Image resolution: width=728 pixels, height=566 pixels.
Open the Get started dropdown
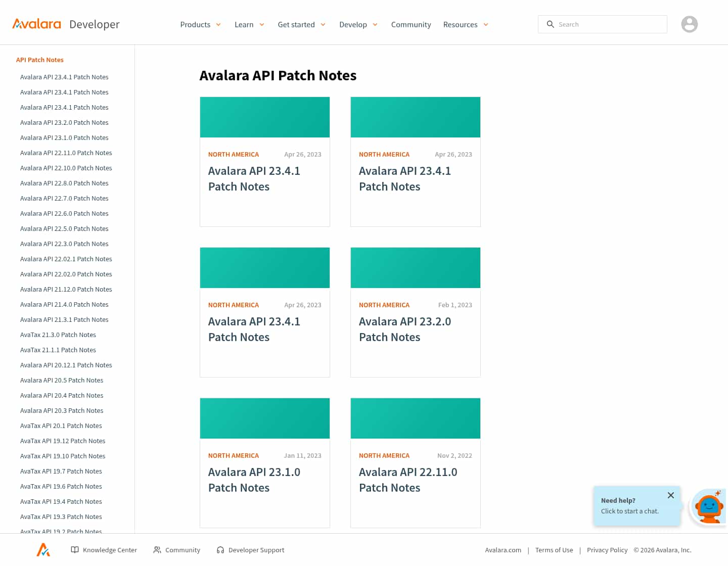pyautogui.click(x=301, y=24)
